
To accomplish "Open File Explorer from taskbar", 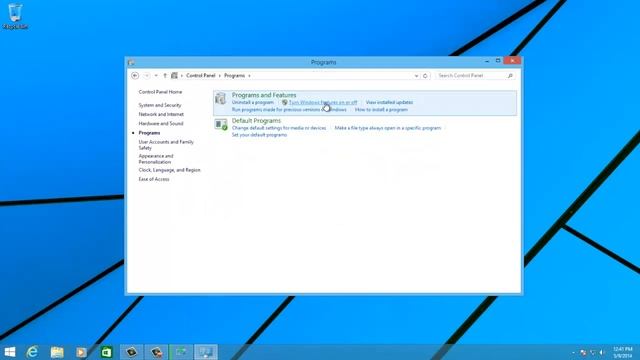I will click(x=57, y=352).
